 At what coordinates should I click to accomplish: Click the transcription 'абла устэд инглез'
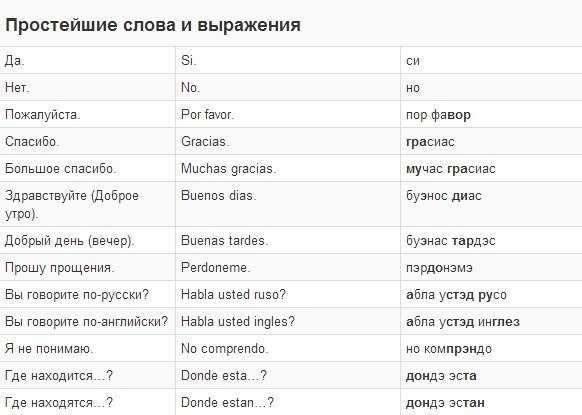pos(463,322)
